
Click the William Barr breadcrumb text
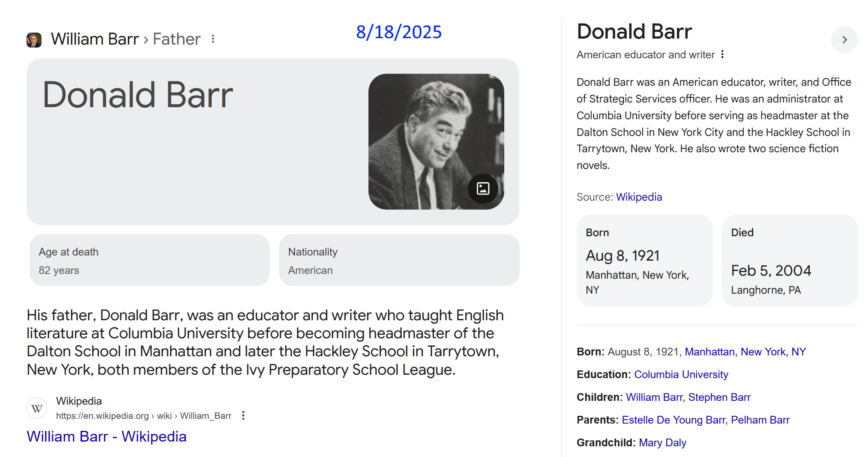[x=95, y=39]
